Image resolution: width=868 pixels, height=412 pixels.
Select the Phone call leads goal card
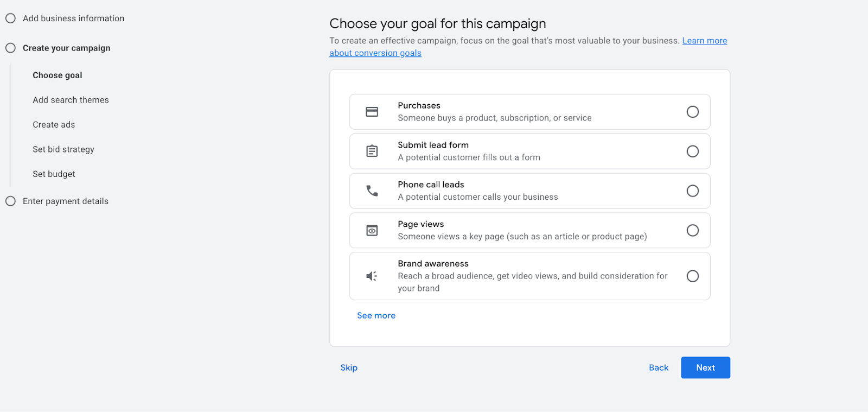click(x=529, y=191)
